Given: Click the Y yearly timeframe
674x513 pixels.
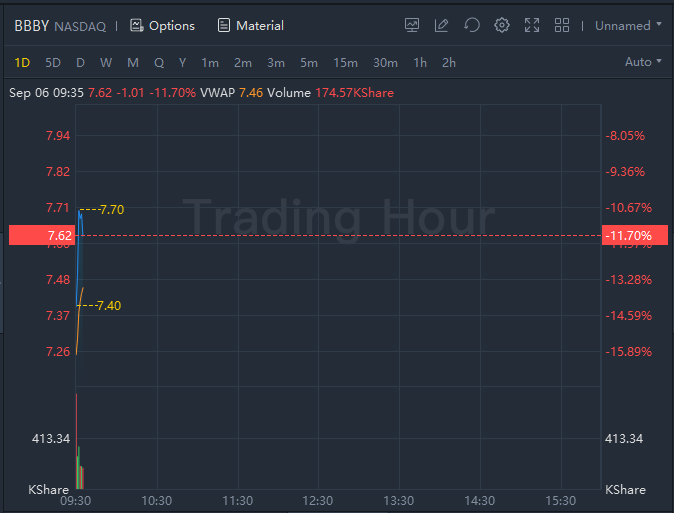Looking at the screenshot, I should [182, 62].
